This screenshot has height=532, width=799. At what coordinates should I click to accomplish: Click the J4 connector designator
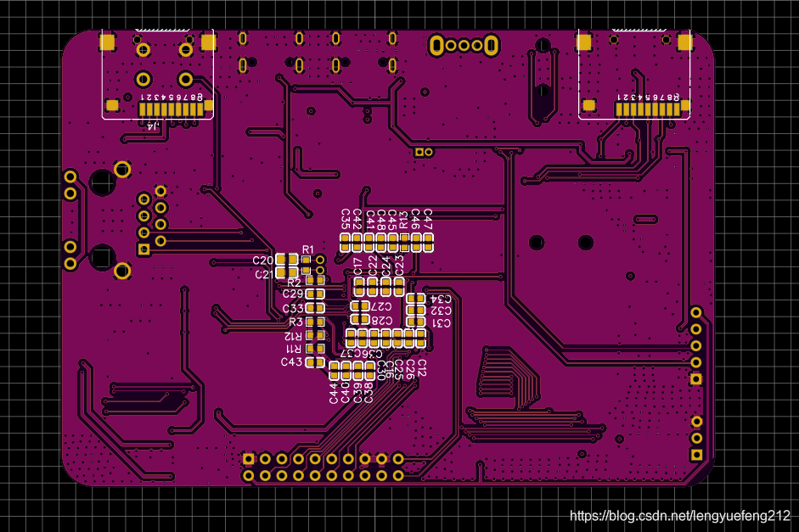pos(153,126)
